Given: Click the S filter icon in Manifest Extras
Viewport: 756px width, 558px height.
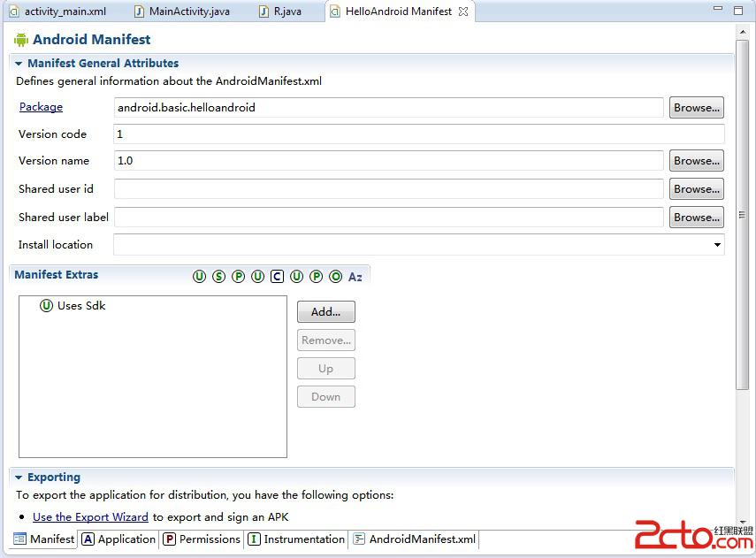Looking at the screenshot, I should tap(219, 277).
